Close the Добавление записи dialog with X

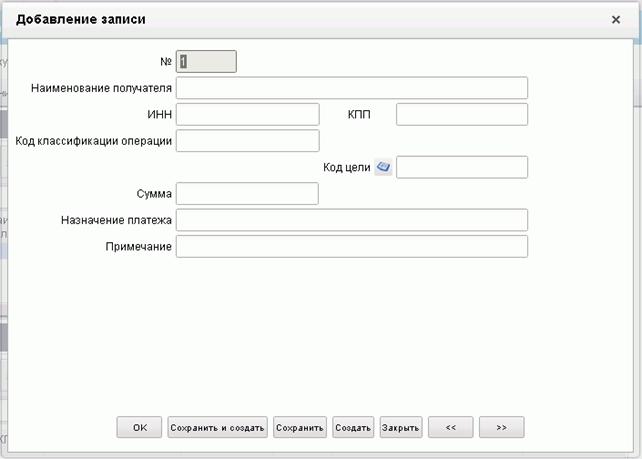(x=615, y=20)
